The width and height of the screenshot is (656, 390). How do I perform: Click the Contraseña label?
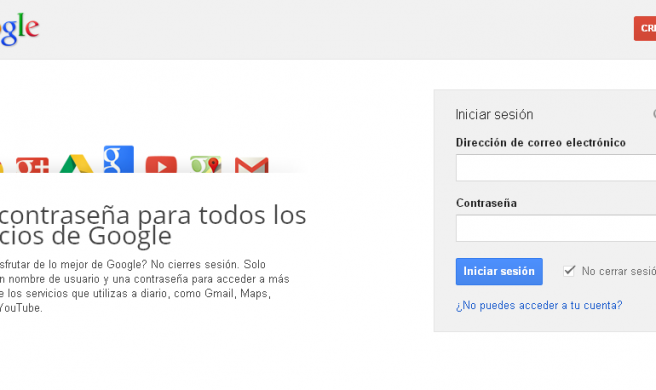pos(486,203)
